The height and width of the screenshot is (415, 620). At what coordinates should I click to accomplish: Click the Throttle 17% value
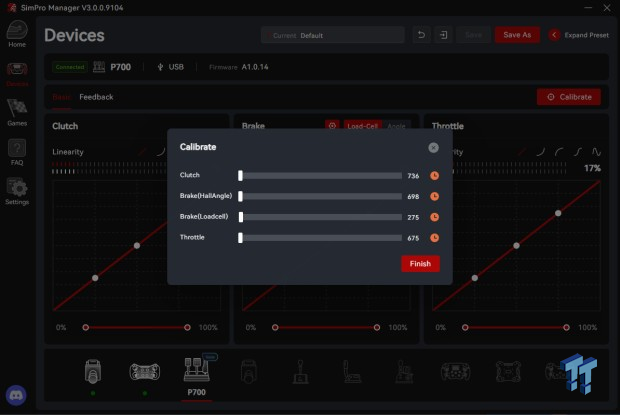coord(592,168)
